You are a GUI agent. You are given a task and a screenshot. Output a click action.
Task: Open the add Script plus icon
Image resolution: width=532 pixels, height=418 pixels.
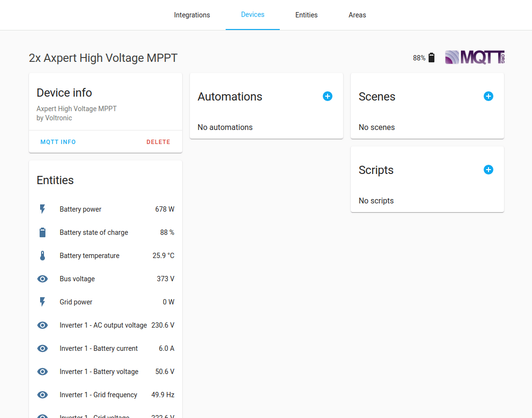pyautogui.click(x=488, y=170)
